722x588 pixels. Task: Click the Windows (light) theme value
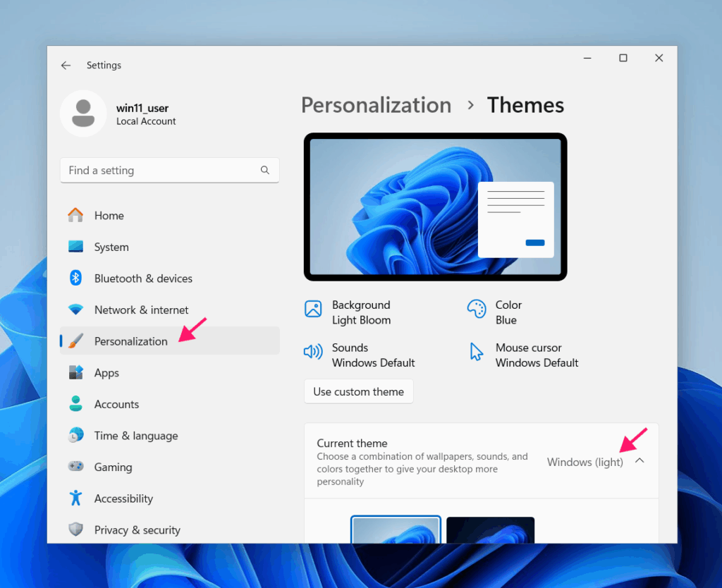pos(585,462)
